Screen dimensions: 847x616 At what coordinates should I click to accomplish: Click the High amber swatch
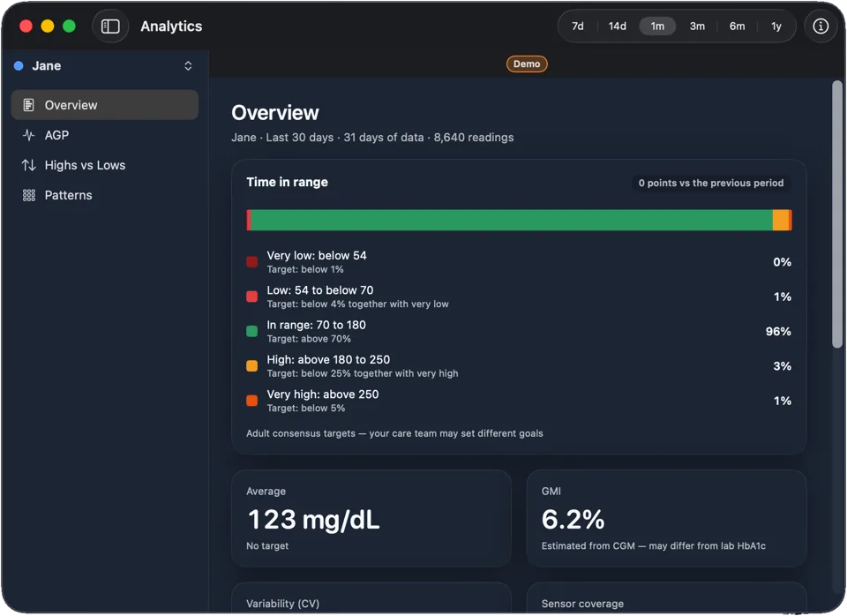pos(251,366)
